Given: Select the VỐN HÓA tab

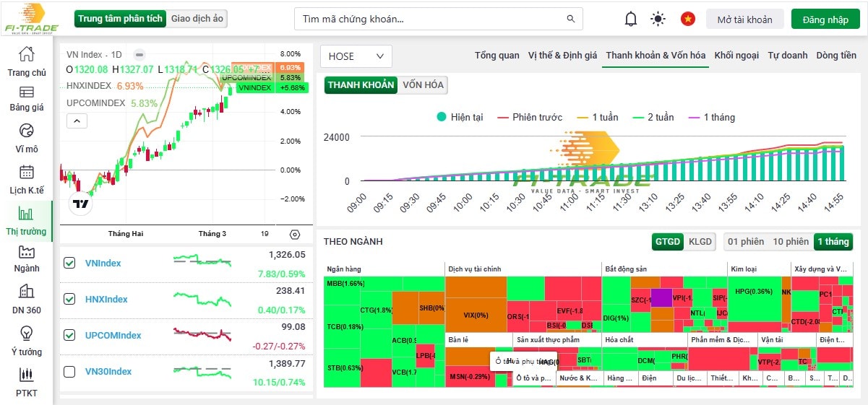Looking at the screenshot, I should pyautogui.click(x=424, y=85).
